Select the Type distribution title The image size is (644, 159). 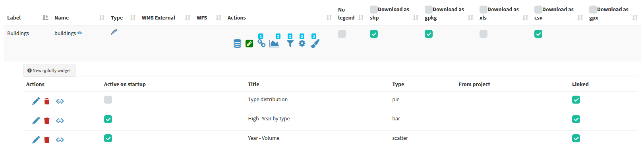pos(268,99)
